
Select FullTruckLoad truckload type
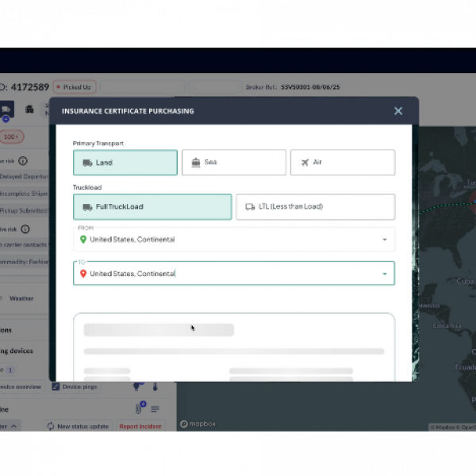(152, 207)
